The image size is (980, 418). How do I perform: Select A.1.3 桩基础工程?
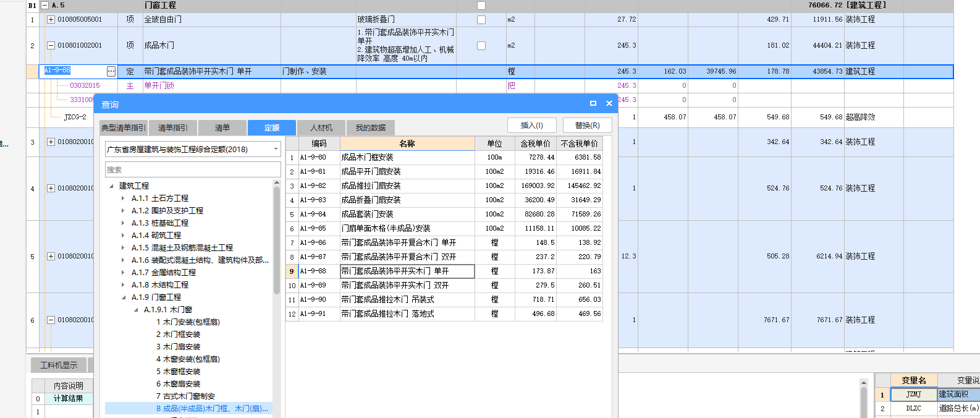pos(159,223)
